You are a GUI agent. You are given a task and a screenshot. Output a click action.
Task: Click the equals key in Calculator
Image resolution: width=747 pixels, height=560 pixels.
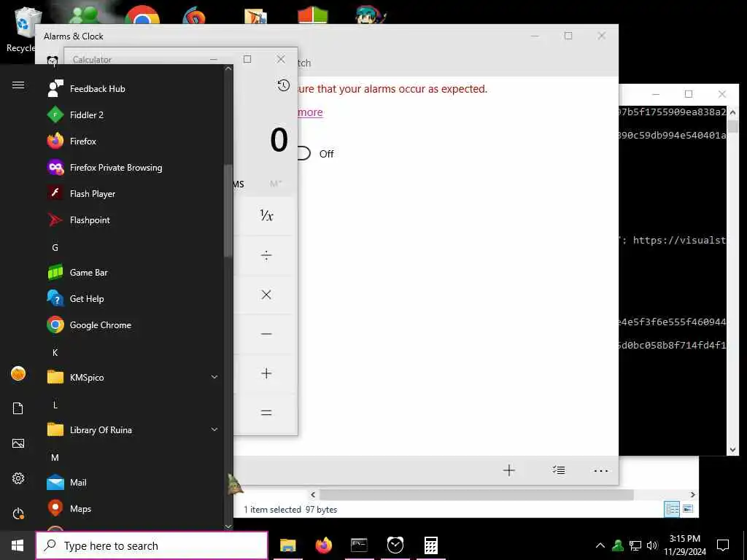[266, 413]
